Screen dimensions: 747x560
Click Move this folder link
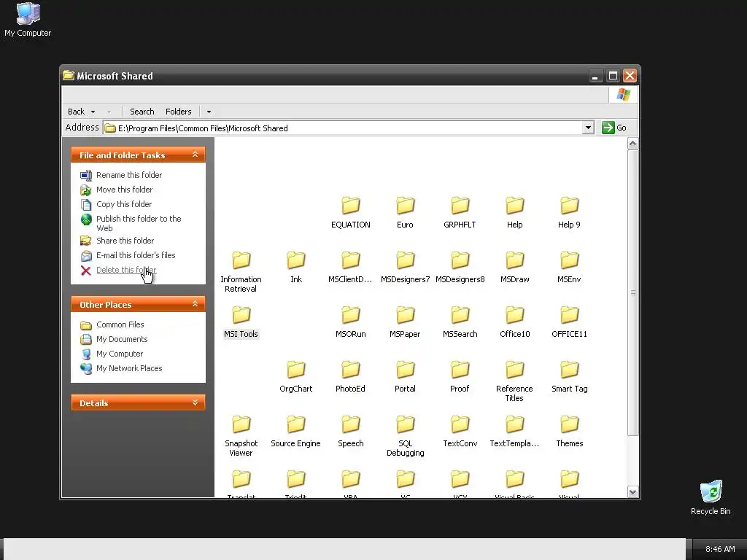[124, 190]
